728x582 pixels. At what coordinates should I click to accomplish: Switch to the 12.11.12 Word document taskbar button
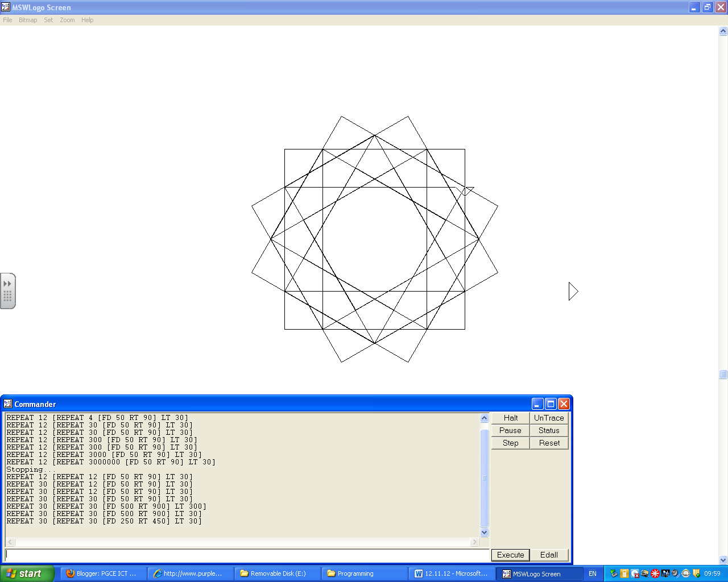click(452, 573)
